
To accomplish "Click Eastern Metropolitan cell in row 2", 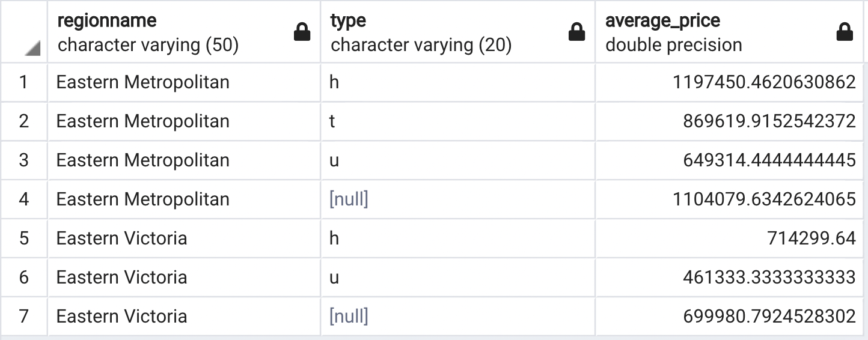I will click(x=142, y=121).
